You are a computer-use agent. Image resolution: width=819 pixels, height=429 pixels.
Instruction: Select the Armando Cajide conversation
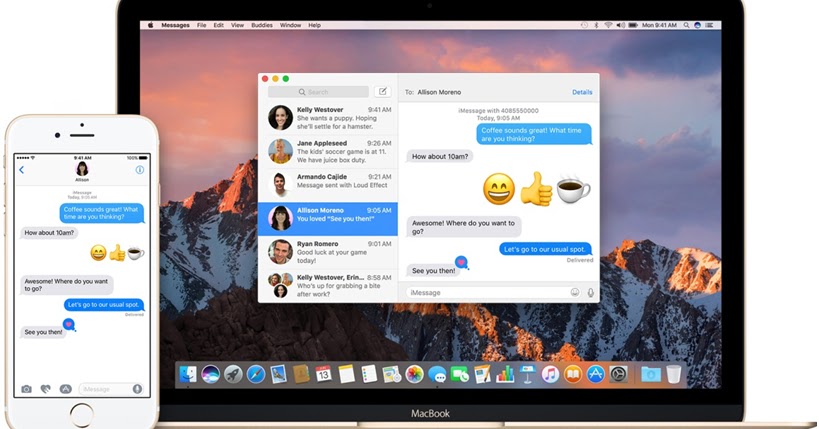(328, 185)
